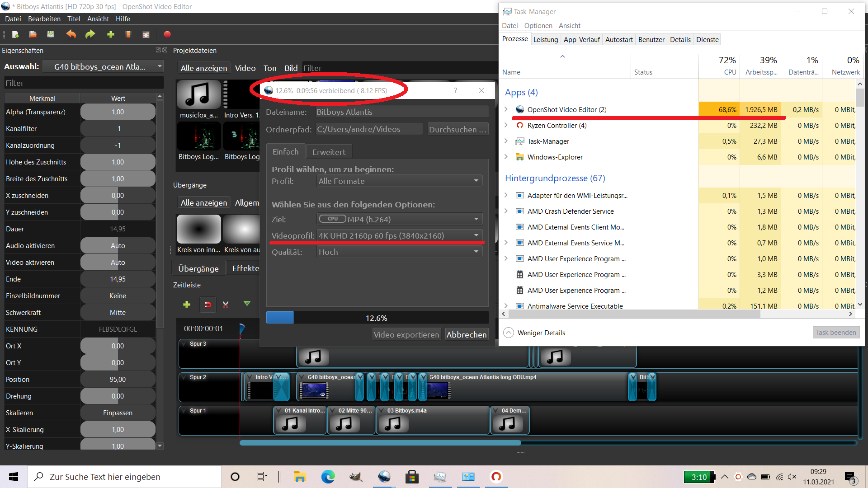Click the Open Project folder icon

(x=33, y=34)
